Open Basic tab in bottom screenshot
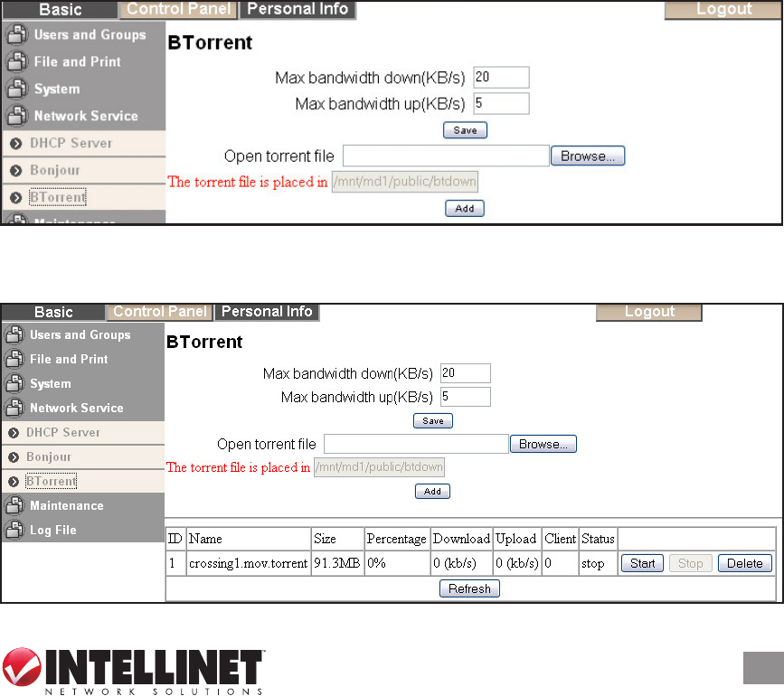 [x=53, y=312]
